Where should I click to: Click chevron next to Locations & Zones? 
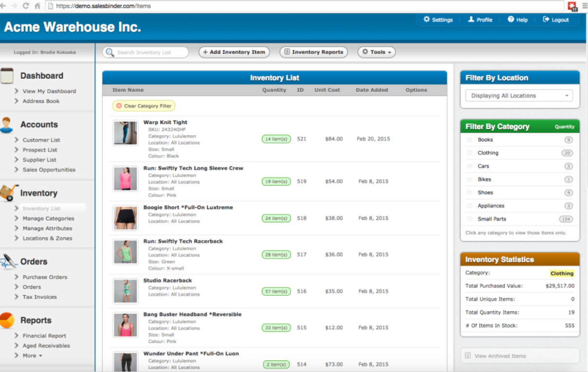point(17,238)
